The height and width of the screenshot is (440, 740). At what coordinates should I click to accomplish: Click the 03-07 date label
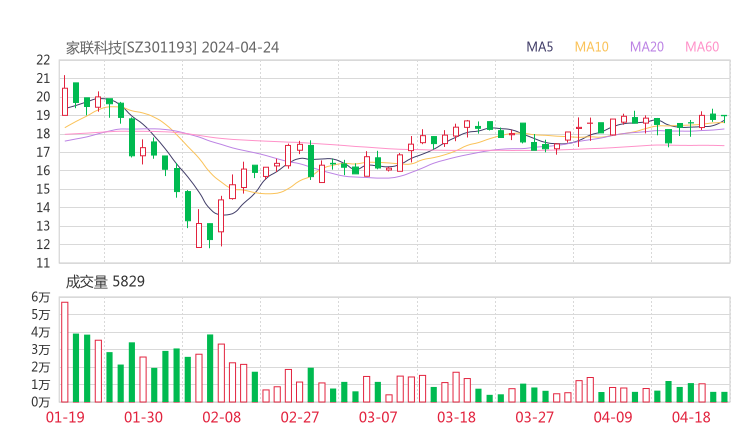[x=378, y=417]
